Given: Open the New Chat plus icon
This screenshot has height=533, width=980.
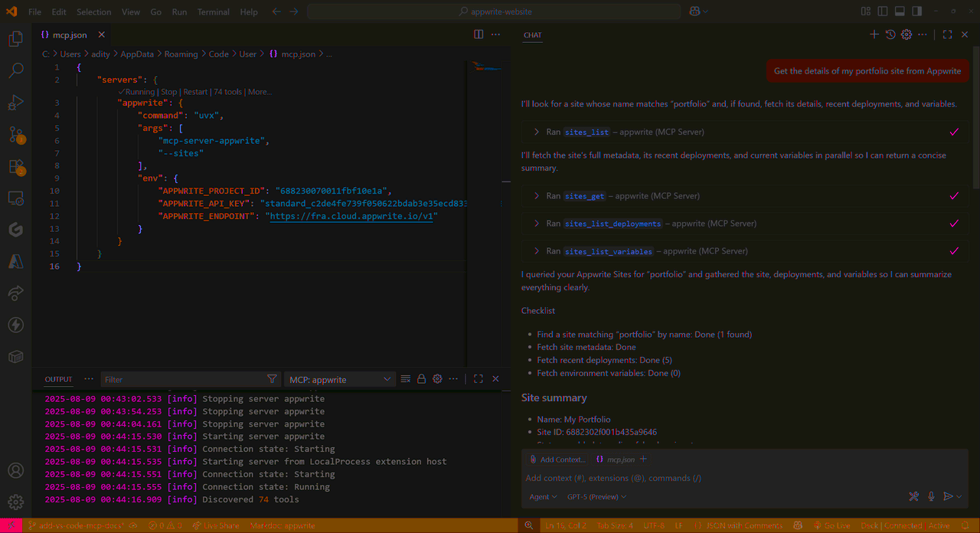Looking at the screenshot, I should 874,34.
